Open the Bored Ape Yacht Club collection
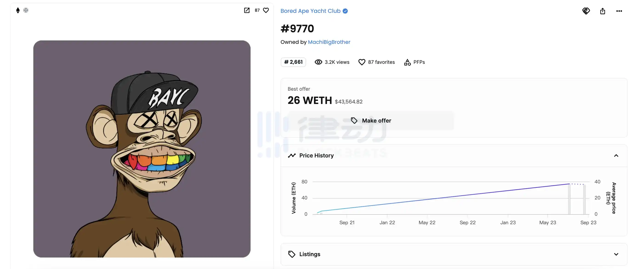644x269 pixels. (310, 11)
